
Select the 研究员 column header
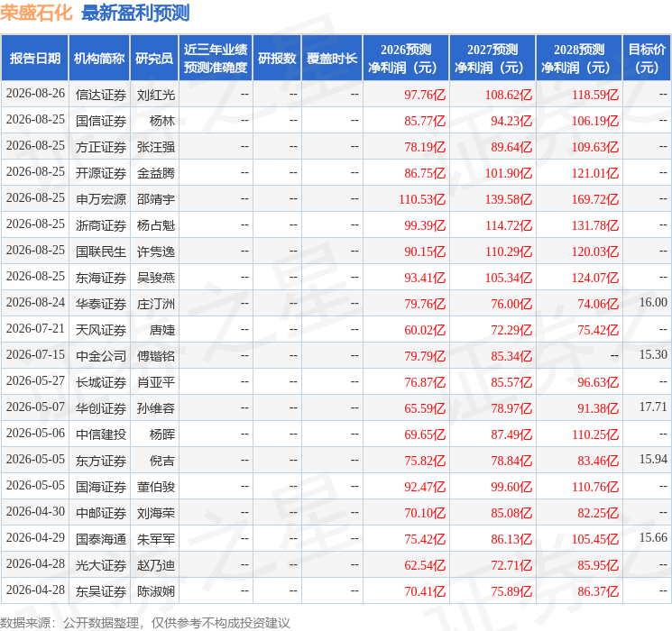[154, 59]
